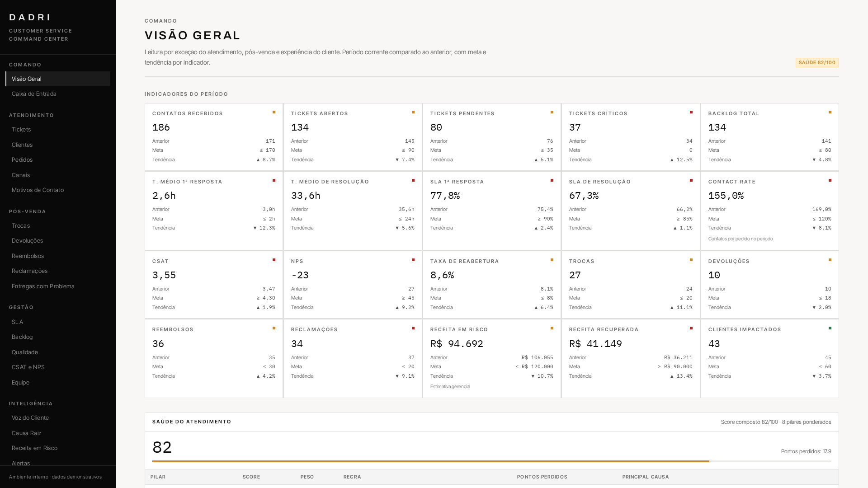This screenshot has width=868, height=488.
Task: Go to Qualidade page
Action: pyautogui.click(x=58, y=352)
